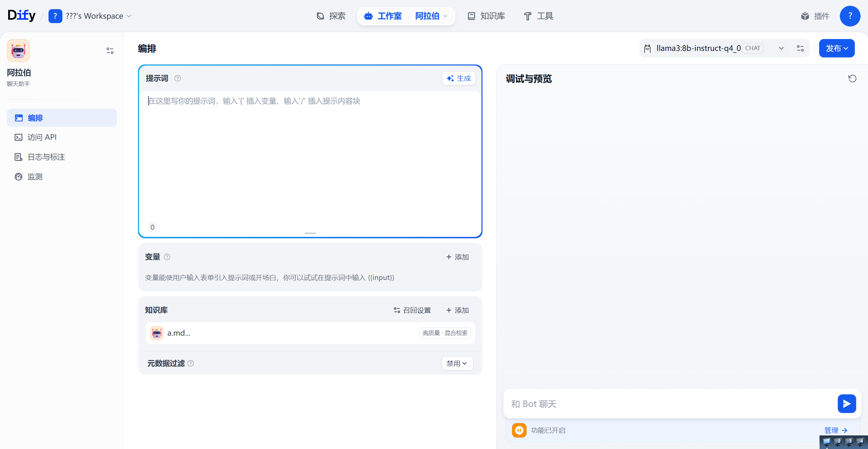Click the 工作室 robot icon
Viewport: 868px width, 449px height.
tap(369, 16)
